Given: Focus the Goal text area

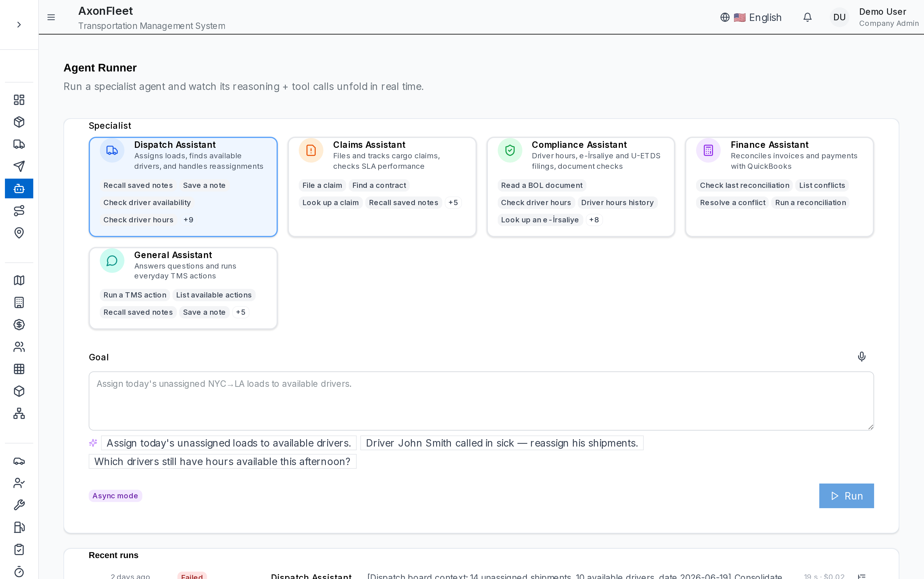Looking at the screenshot, I should pyautogui.click(x=481, y=401).
